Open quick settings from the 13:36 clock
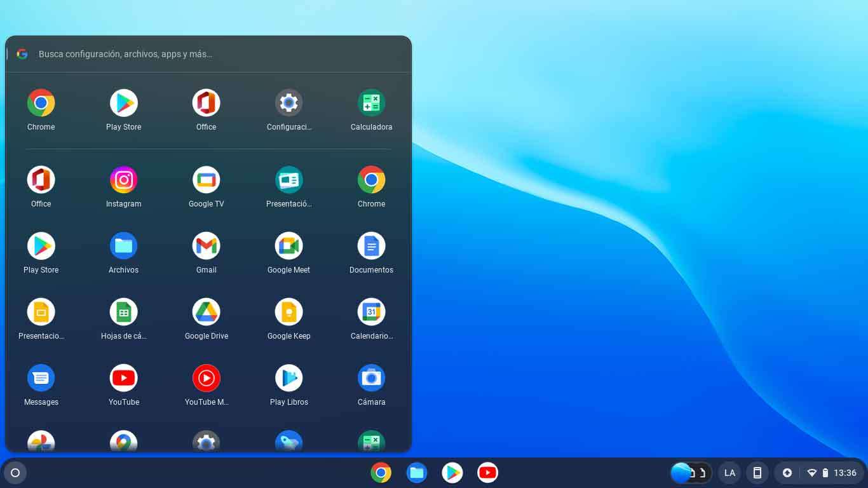The width and height of the screenshot is (868, 488). point(845,473)
